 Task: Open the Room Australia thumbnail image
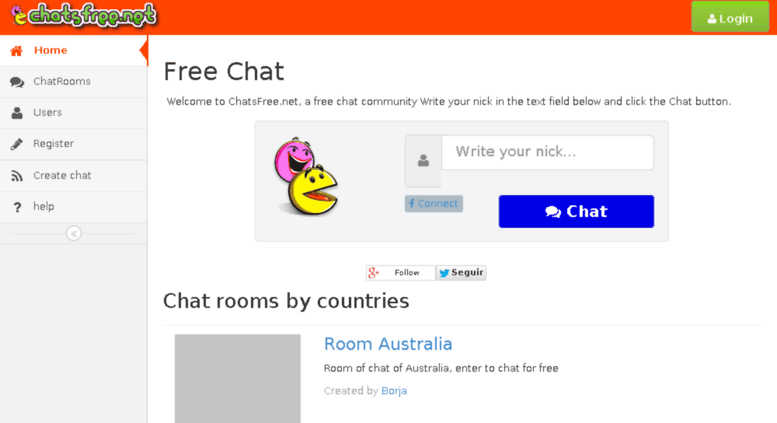(x=238, y=379)
